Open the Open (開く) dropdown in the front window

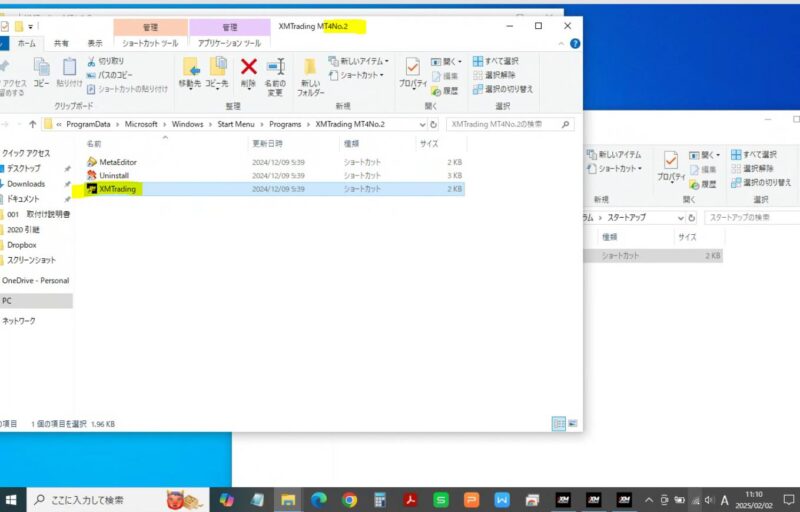[x=446, y=61]
